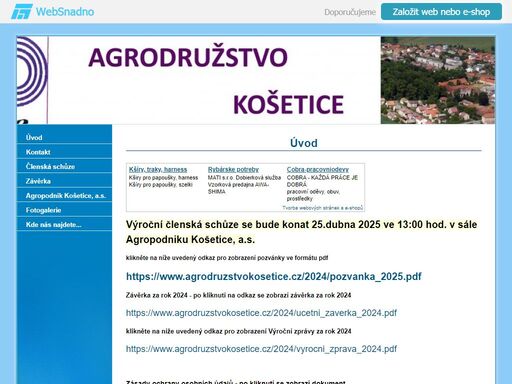Select the Závěrka menu item
Screen dimensions: 512x384
pyautogui.click(x=64, y=181)
